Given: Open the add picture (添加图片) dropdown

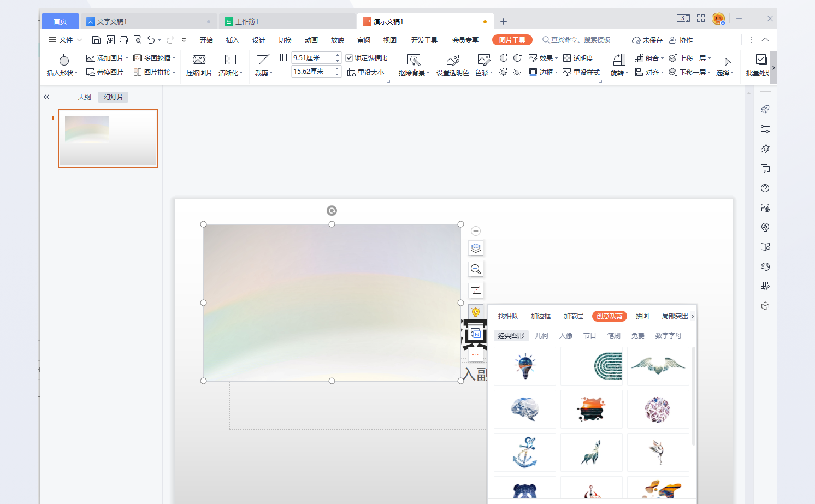Looking at the screenshot, I should coord(108,58).
